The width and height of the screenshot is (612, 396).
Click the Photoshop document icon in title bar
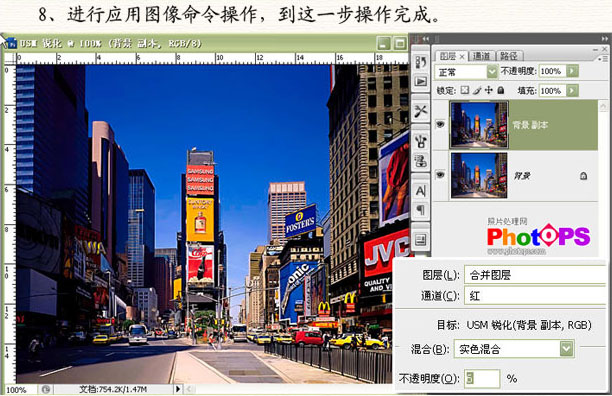[11, 43]
